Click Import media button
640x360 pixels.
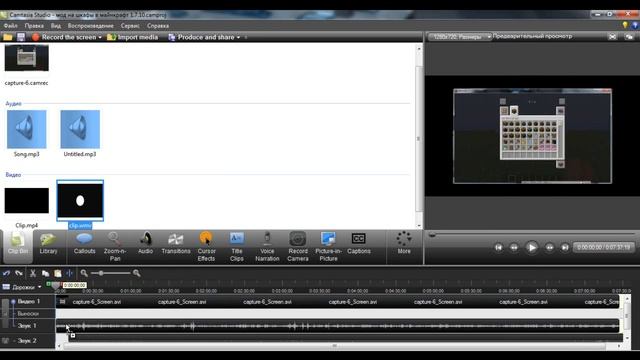[x=133, y=37]
